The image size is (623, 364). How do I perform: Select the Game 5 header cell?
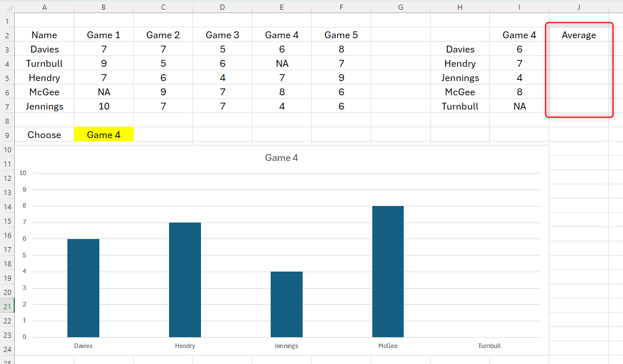[341, 35]
